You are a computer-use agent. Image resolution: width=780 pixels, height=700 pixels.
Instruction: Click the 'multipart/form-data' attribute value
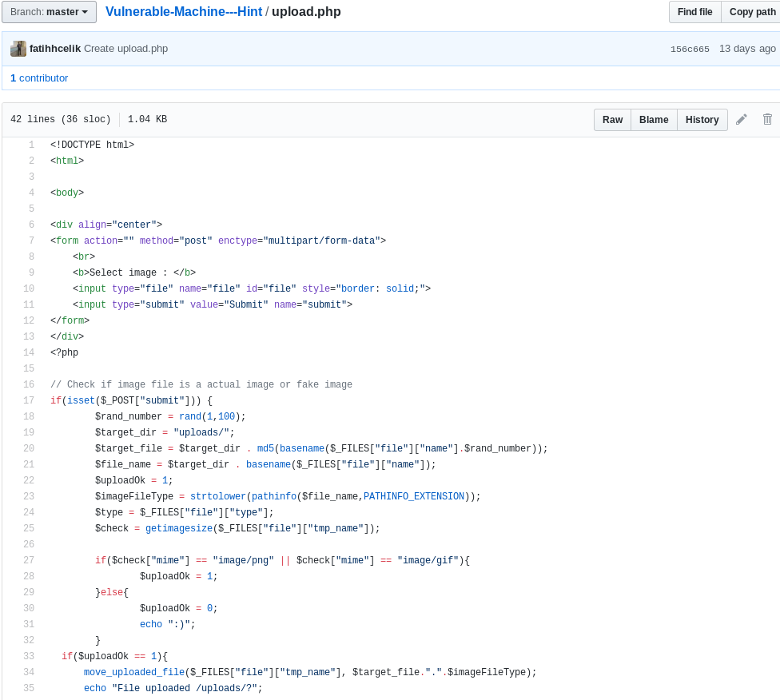click(x=321, y=241)
